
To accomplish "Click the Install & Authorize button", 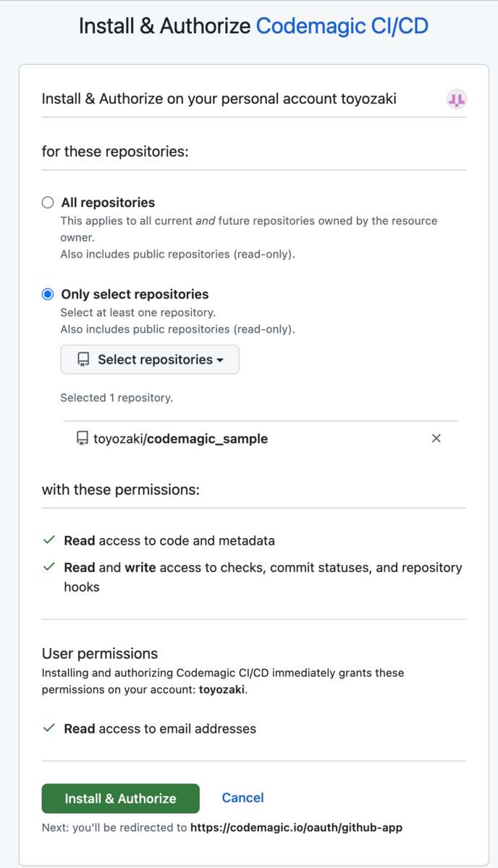I will (120, 799).
